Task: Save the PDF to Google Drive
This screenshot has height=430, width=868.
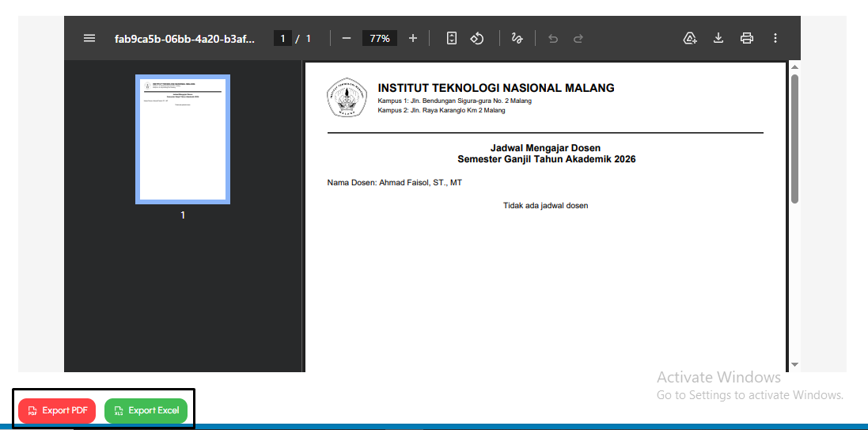Action: tap(690, 38)
